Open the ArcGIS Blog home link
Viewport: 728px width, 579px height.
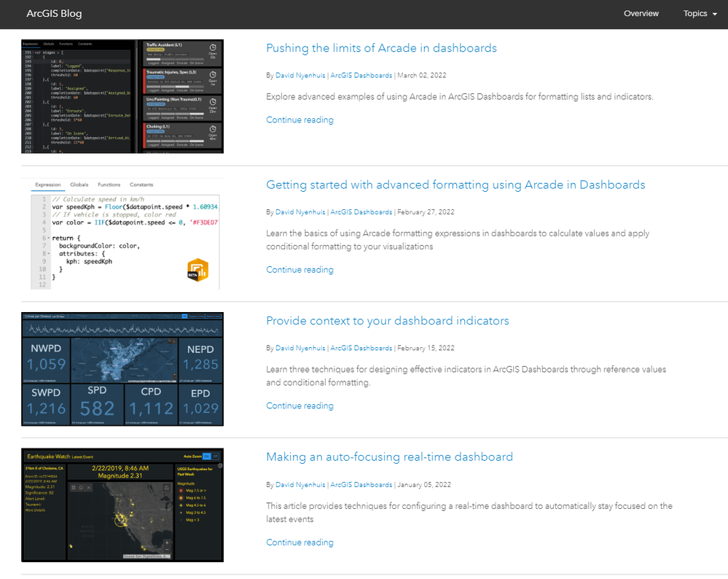click(54, 13)
